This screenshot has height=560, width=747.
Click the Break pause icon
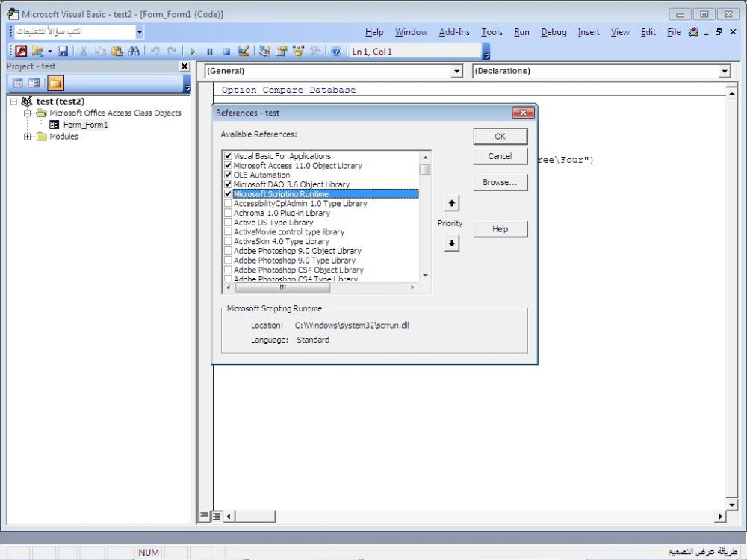(x=210, y=51)
